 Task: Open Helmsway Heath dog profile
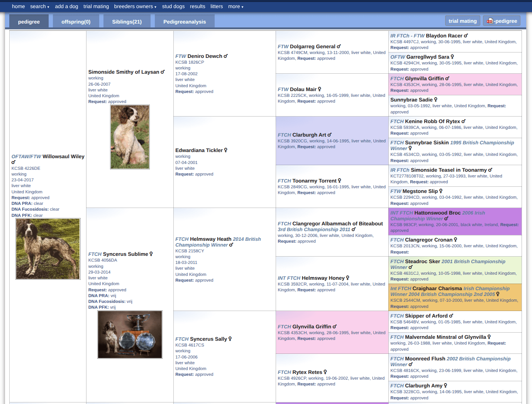click(211, 239)
